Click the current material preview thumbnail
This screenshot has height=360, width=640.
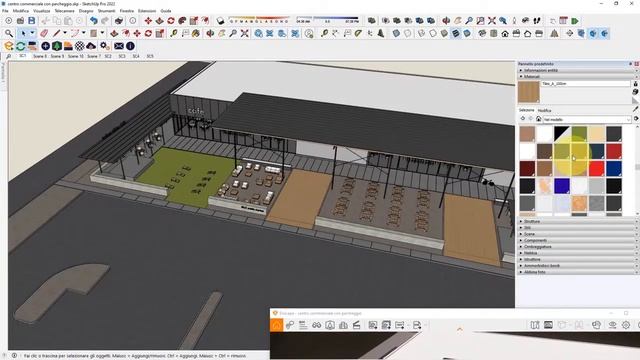[x=529, y=91]
